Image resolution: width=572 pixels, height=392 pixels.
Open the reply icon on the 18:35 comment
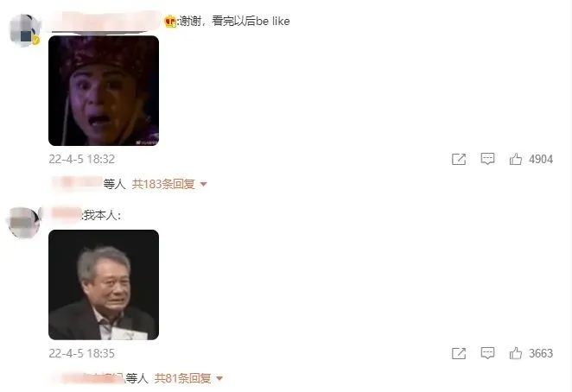click(x=487, y=353)
